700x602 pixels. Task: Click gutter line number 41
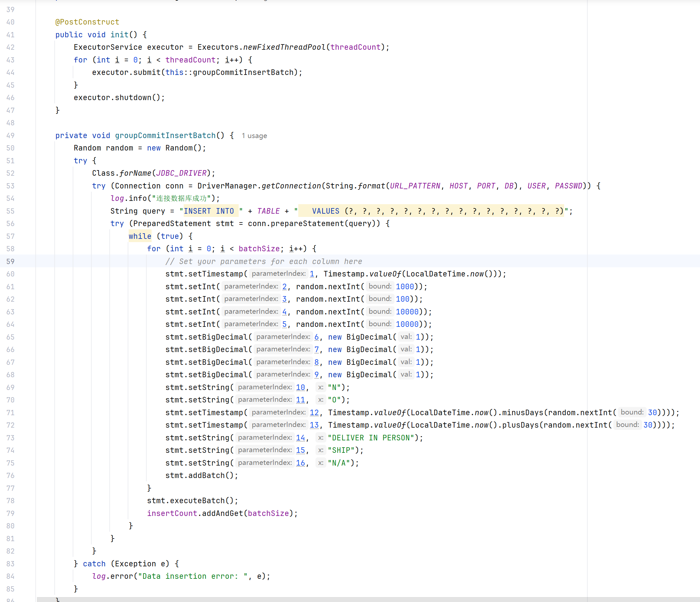10,35
